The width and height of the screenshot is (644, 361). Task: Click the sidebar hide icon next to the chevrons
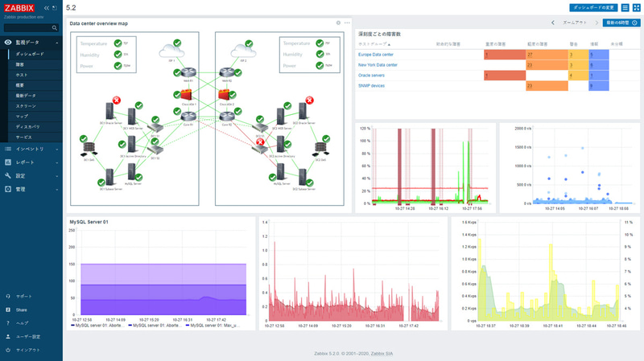point(55,8)
